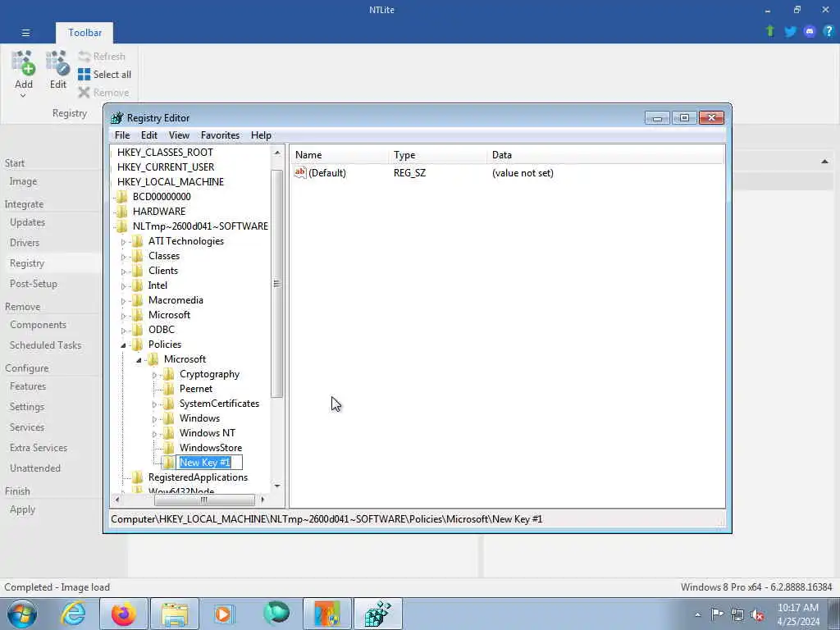Viewport: 840px width, 630px height.
Task: Open the Post-Setup page
Action: pyautogui.click(x=33, y=284)
